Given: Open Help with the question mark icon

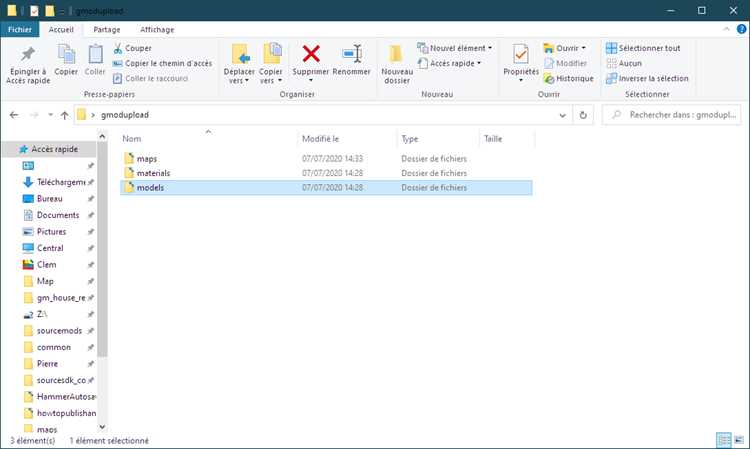Looking at the screenshot, I should [741, 29].
